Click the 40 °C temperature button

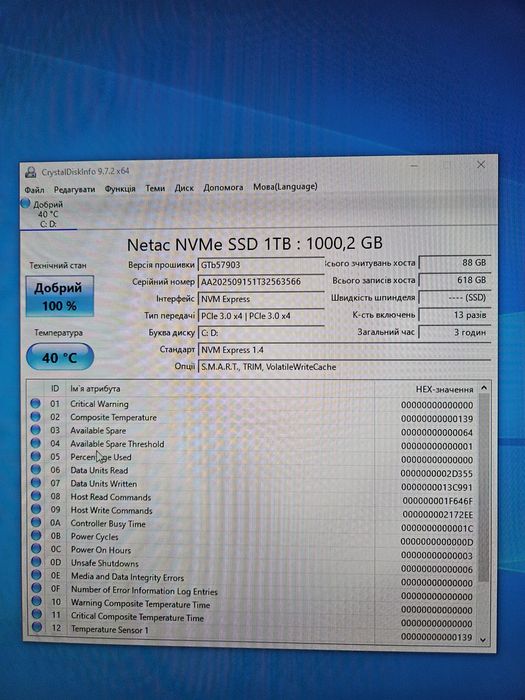[x=60, y=357]
